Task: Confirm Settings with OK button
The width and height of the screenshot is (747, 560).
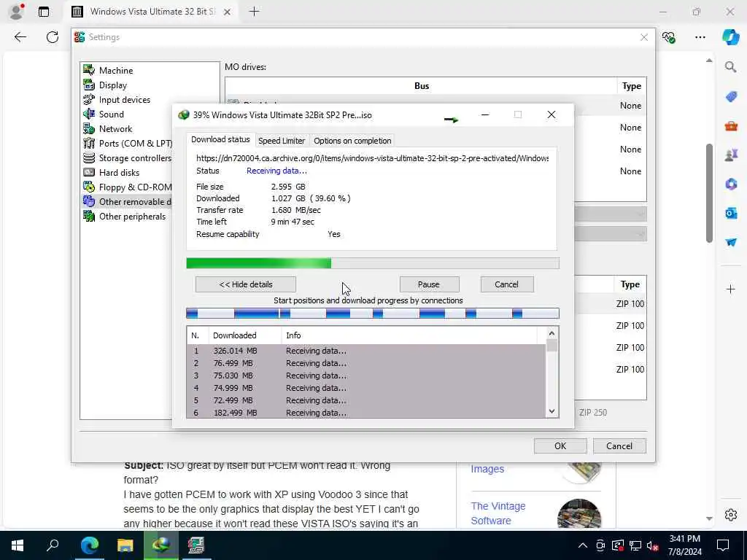Action: click(560, 446)
